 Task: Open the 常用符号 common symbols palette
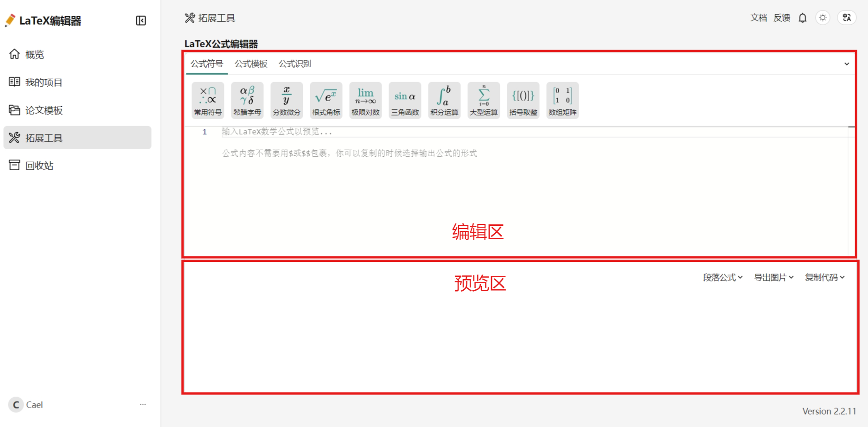pos(208,100)
